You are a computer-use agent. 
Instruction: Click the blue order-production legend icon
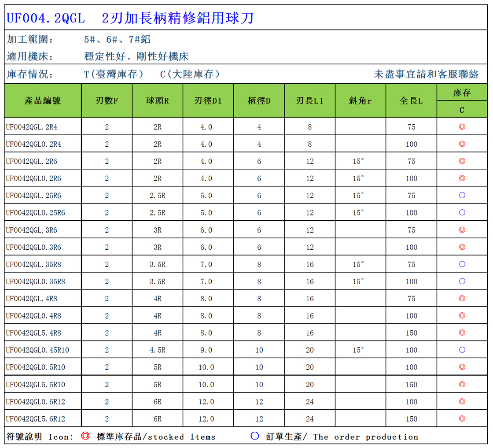tap(255, 436)
